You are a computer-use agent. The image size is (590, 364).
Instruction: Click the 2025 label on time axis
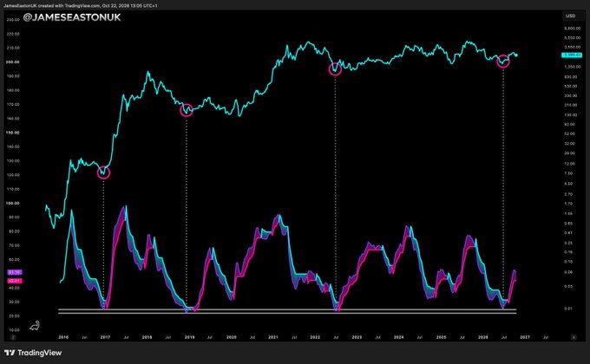(441, 337)
